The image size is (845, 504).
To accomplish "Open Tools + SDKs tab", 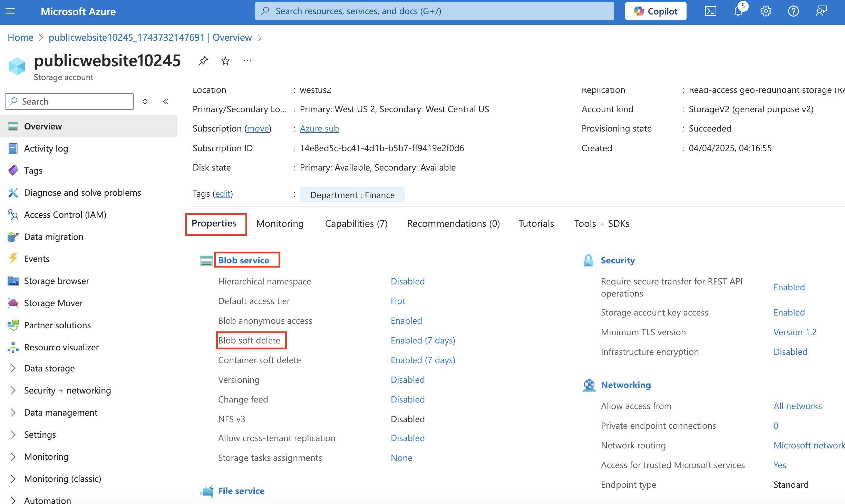I will click(x=602, y=224).
